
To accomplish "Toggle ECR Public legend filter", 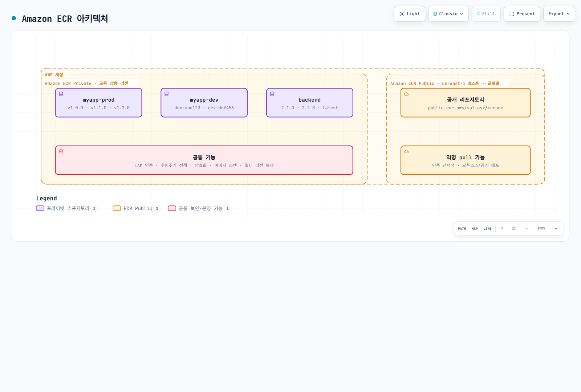I will 137,208.
